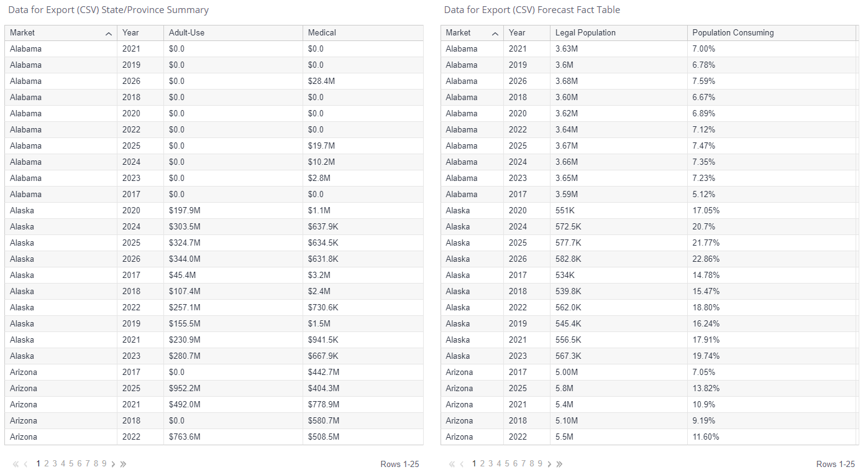Image resolution: width=868 pixels, height=472 pixels.
Task: Jump to last page of Forecast Fact Table
Action: click(559, 464)
